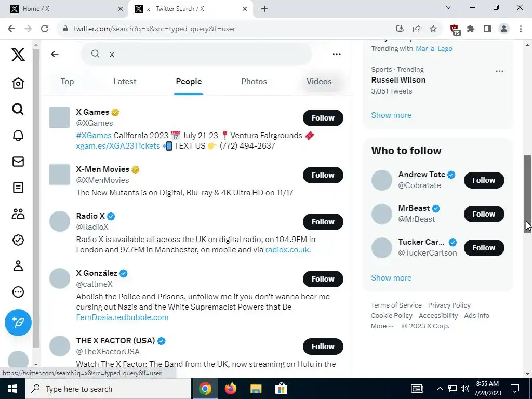532x399 pixels.
Task: Click the X logo in left sidebar
Action: 18,55
